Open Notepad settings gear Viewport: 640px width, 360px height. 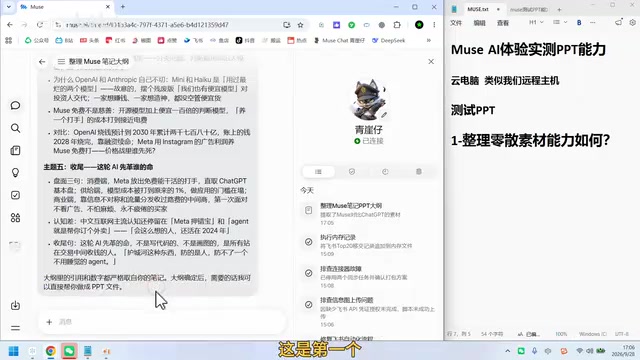pyautogui.click(x=632, y=23)
